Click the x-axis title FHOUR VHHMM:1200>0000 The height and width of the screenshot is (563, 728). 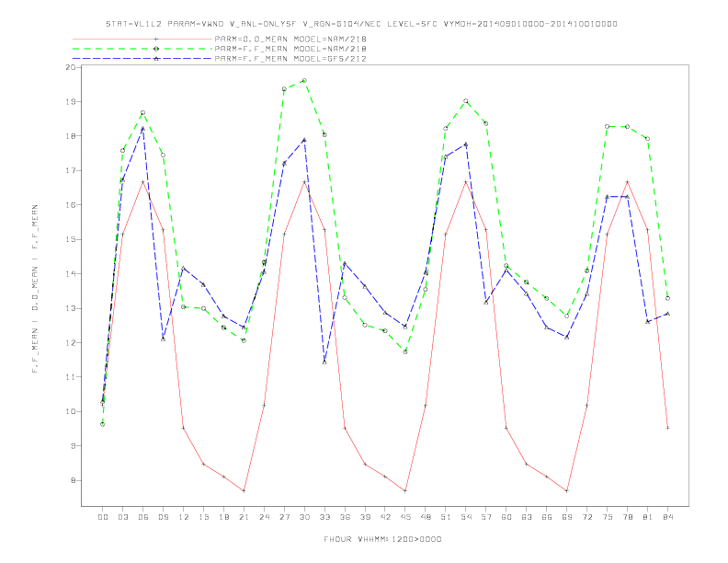tap(382, 539)
